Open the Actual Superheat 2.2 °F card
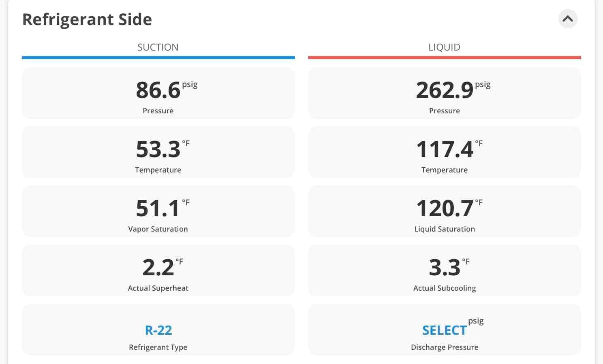This screenshot has width=603, height=364. [158, 270]
